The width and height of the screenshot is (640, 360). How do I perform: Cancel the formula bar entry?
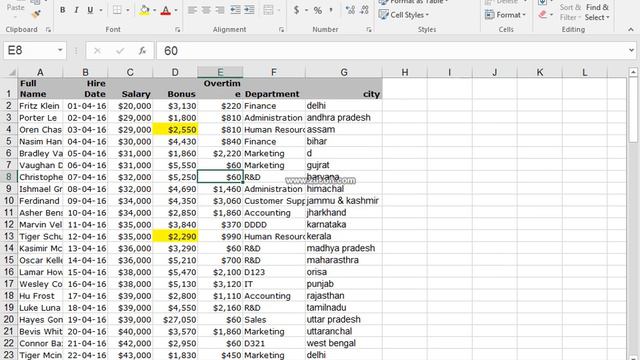(97, 51)
